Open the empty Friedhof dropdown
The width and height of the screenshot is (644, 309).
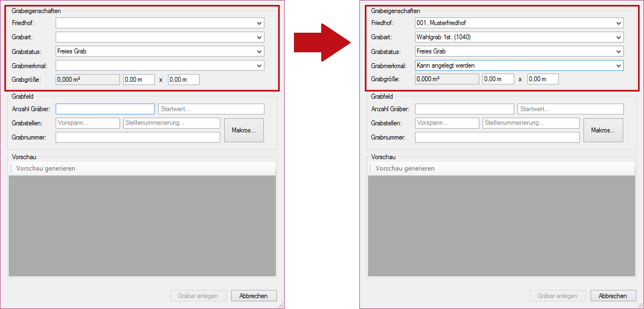159,23
